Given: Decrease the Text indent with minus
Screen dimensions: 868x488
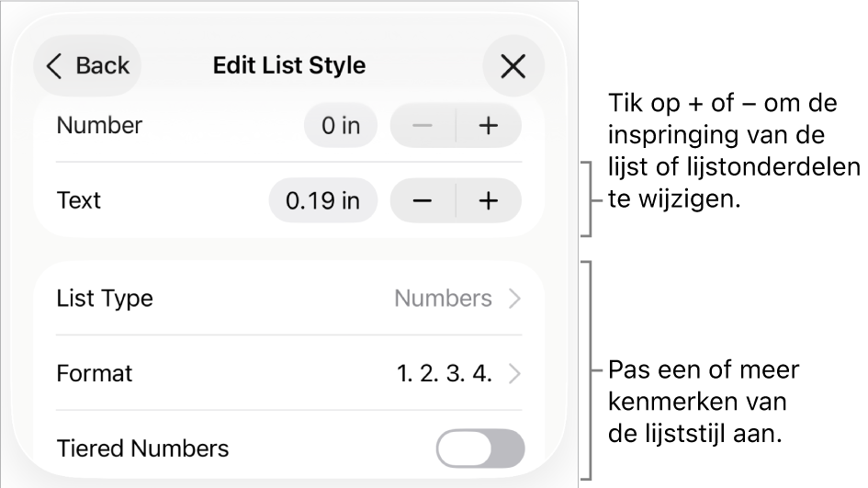Looking at the screenshot, I should point(423,200).
